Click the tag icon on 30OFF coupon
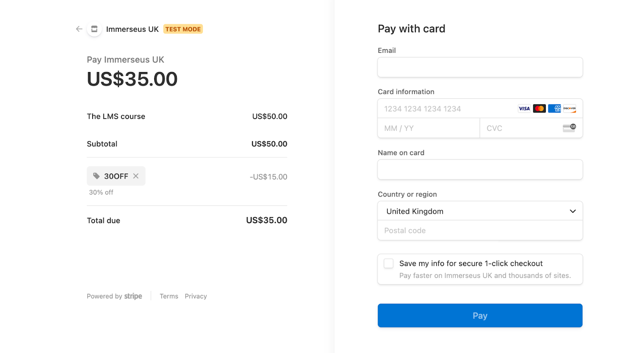 coord(97,176)
